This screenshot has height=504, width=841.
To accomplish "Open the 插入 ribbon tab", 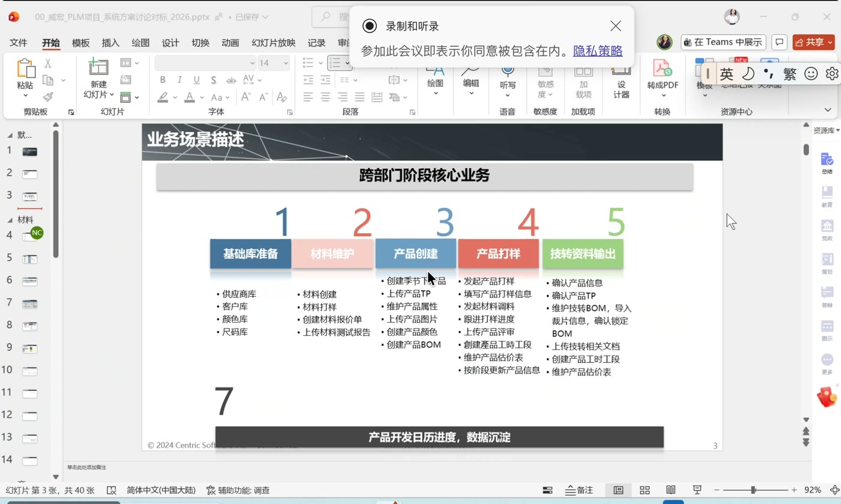I will pos(111,43).
